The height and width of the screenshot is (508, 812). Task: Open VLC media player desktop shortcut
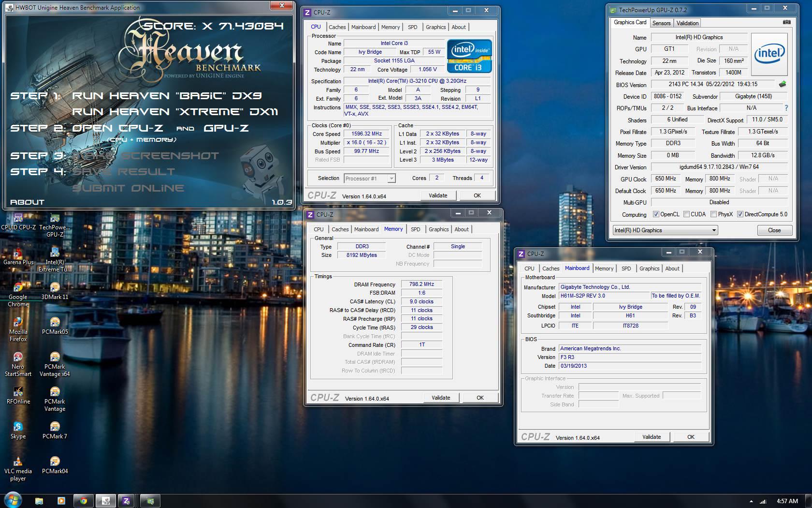click(x=18, y=469)
